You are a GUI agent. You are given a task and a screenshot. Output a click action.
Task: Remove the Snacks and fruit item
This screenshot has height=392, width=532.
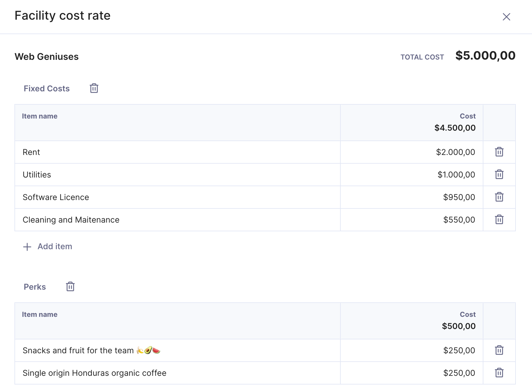coord(499,350)
